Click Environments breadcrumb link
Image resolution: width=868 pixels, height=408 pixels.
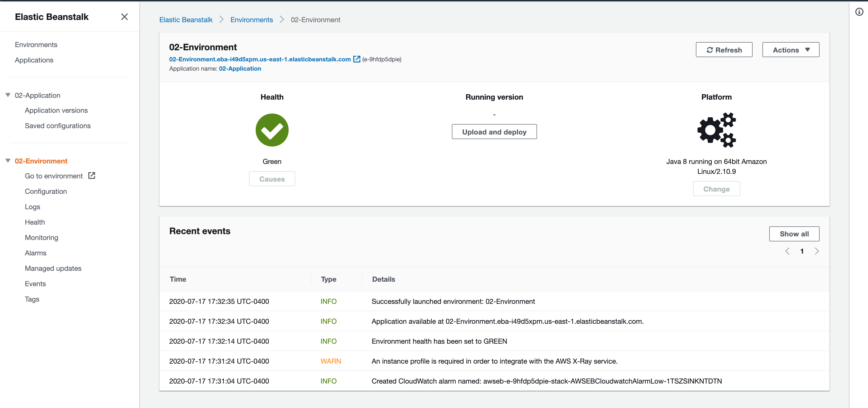pos(251,20)
